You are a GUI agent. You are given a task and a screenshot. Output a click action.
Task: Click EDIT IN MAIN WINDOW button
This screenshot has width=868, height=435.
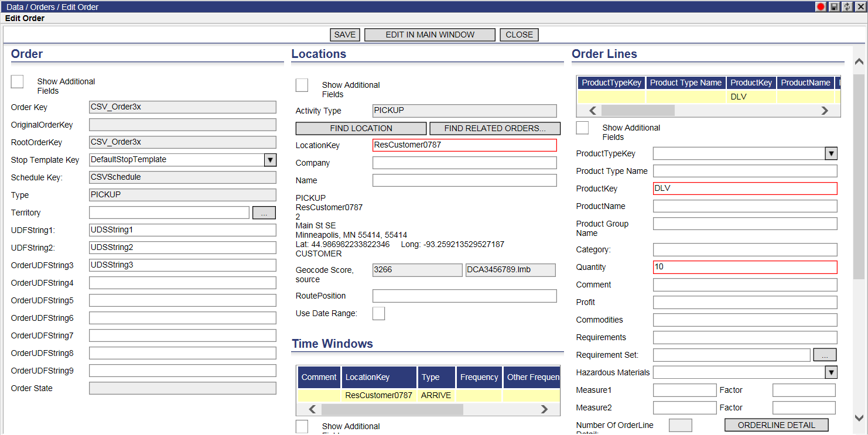(430, 35)
